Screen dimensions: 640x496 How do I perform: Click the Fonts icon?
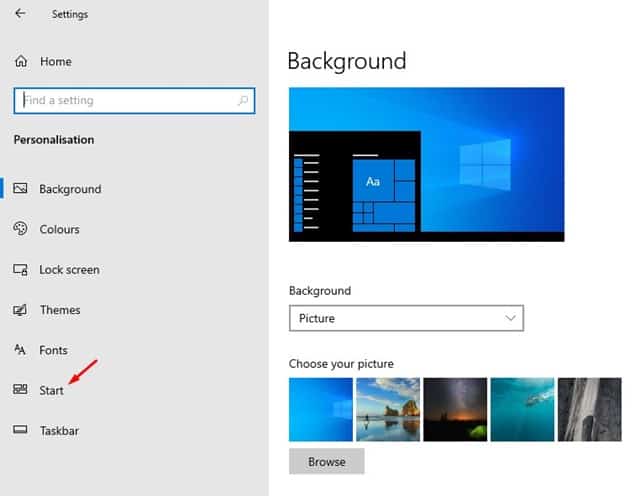point(20,349)
